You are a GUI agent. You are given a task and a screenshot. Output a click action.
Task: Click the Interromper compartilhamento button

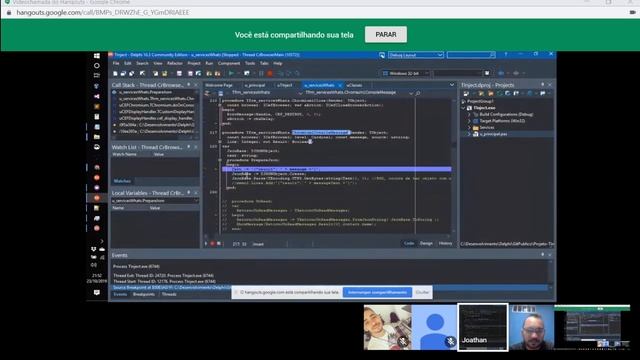377,292
